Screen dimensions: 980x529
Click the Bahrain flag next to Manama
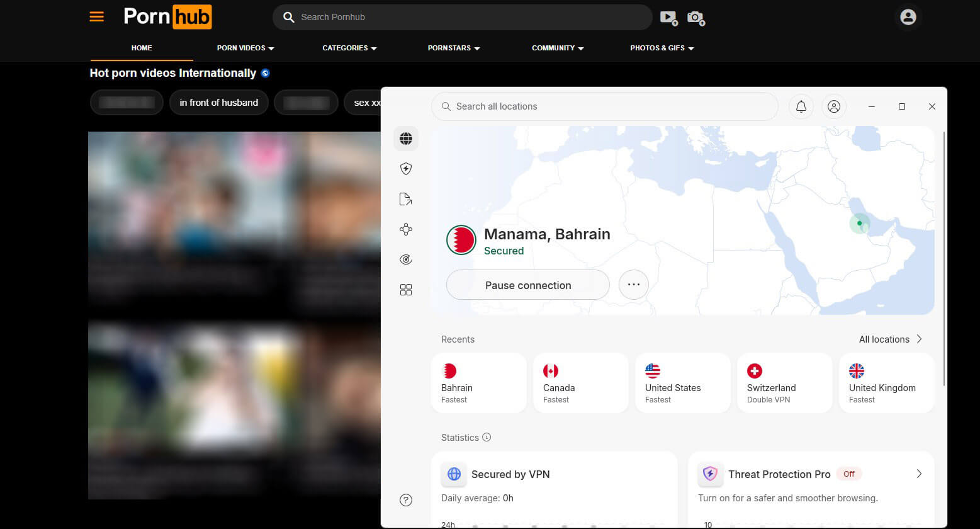(461, 240)
